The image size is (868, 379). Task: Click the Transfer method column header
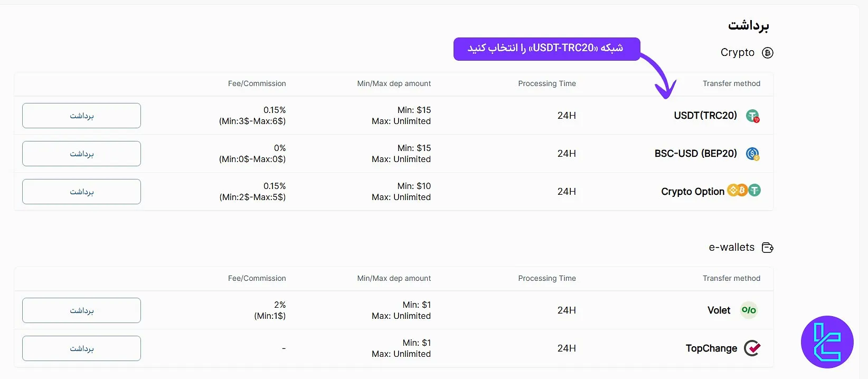(731, 83)
